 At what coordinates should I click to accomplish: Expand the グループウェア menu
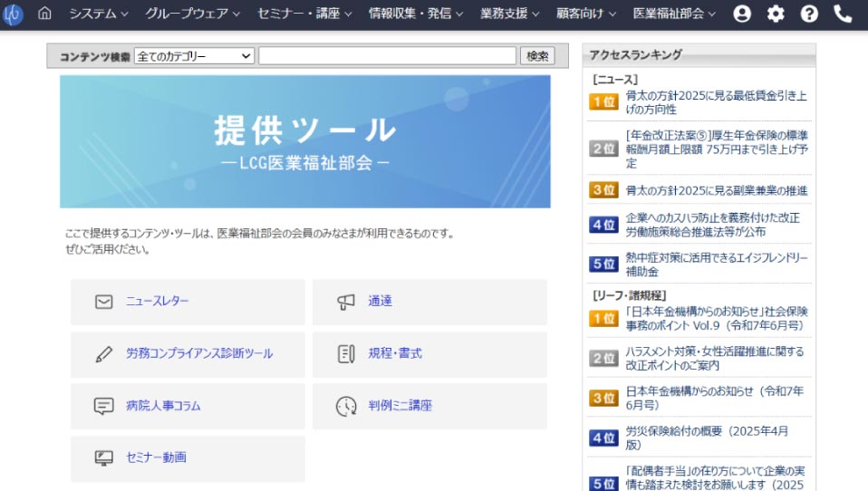tap(193, 14)
